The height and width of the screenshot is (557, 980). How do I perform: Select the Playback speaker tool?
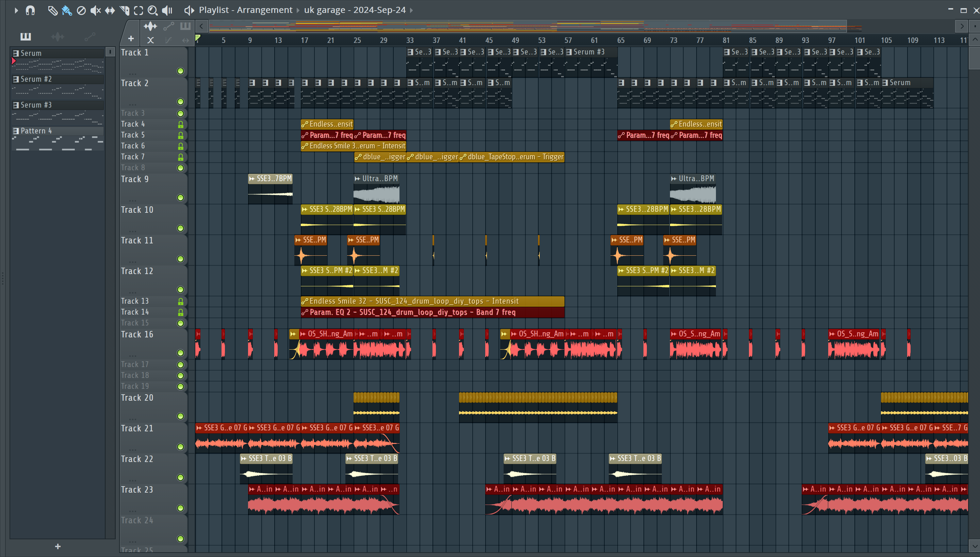click(167, 10)
